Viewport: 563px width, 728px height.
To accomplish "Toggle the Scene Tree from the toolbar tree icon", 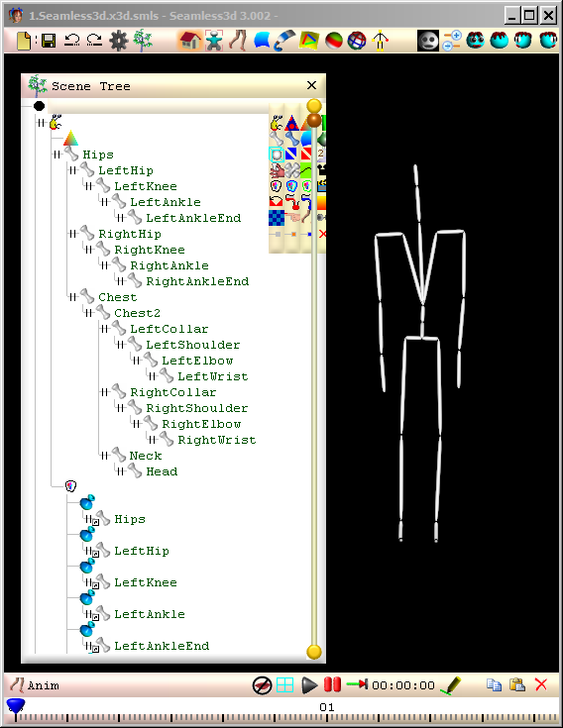I will 143,41.
